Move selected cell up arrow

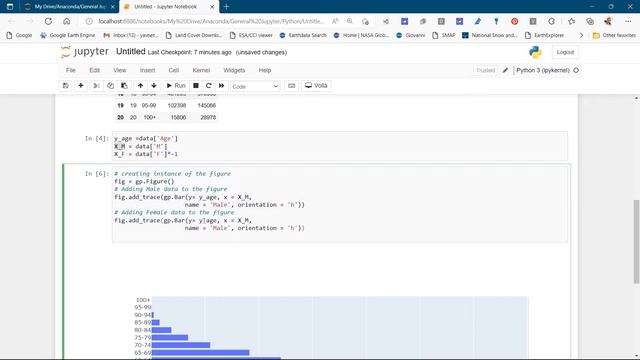(140, 86)
